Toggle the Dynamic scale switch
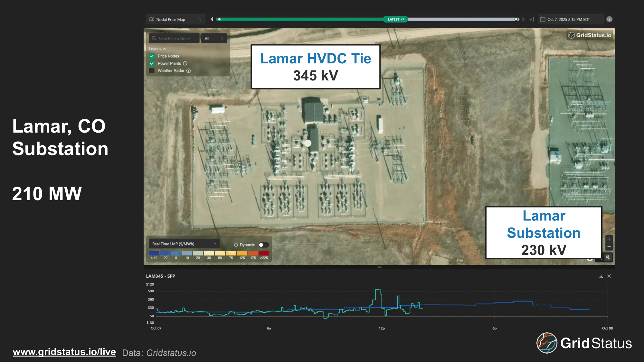 click(263, 245)
